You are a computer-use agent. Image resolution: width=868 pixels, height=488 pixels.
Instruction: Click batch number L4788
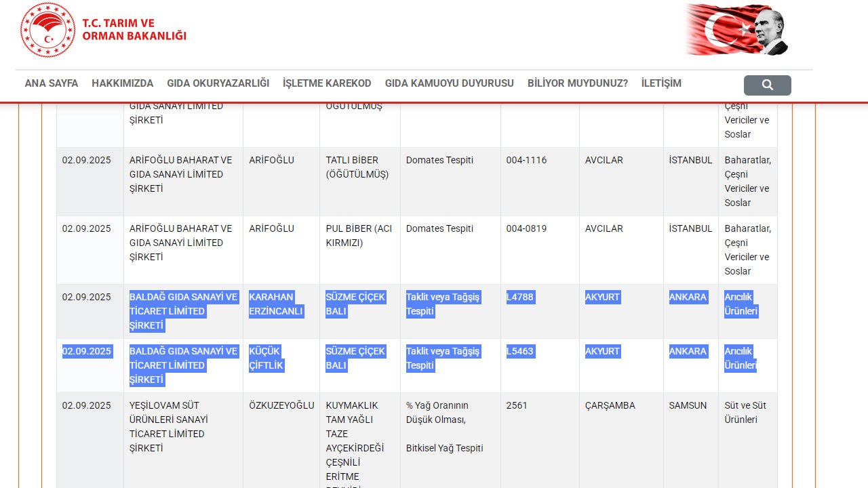click(x=520, y=297)
